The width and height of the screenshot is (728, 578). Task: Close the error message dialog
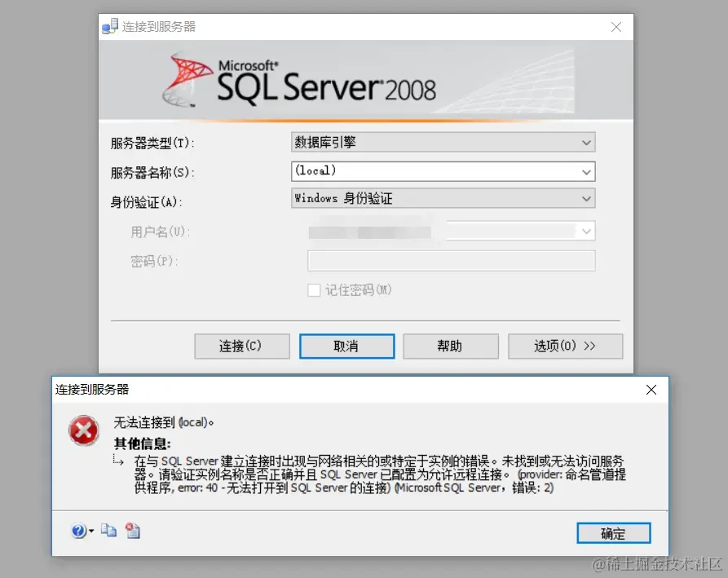click(651, 390)
